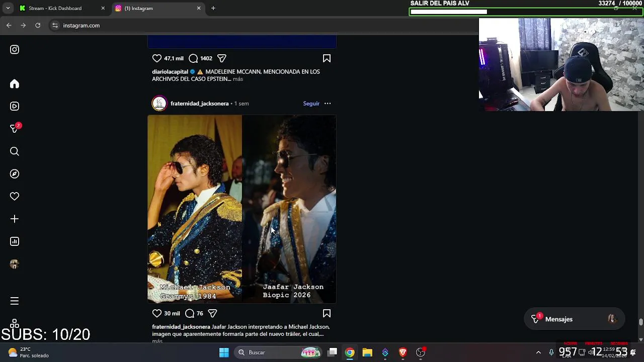The height and width of the screenshot is (362, 644).
Task: Open Task View on the taskbar
Action: coord(333,352)
